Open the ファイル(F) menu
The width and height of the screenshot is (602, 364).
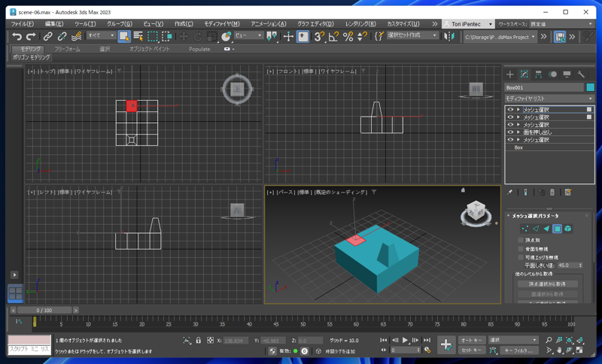tap(23, 24)
